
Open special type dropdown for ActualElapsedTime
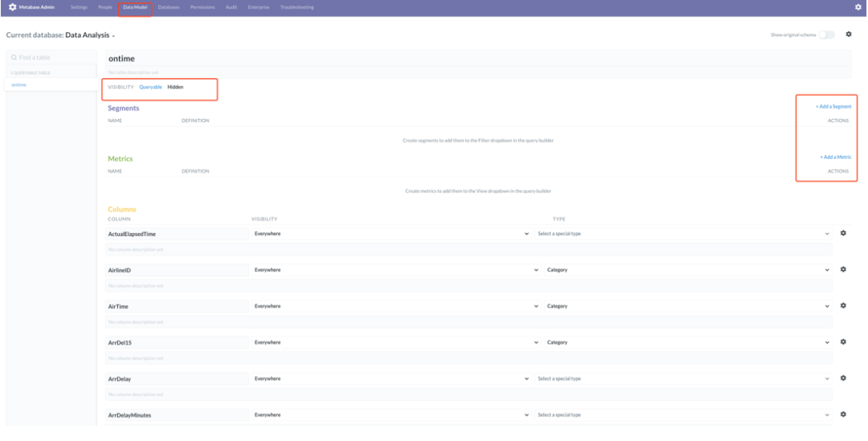pyautogui.click(x=683, y=234)
